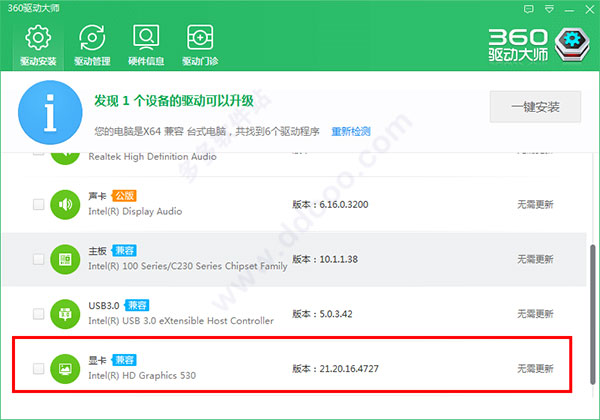Screen dimensions: 600x420
Task: Minimize the 360驱动大师 window
Action: tap(569, 10)
